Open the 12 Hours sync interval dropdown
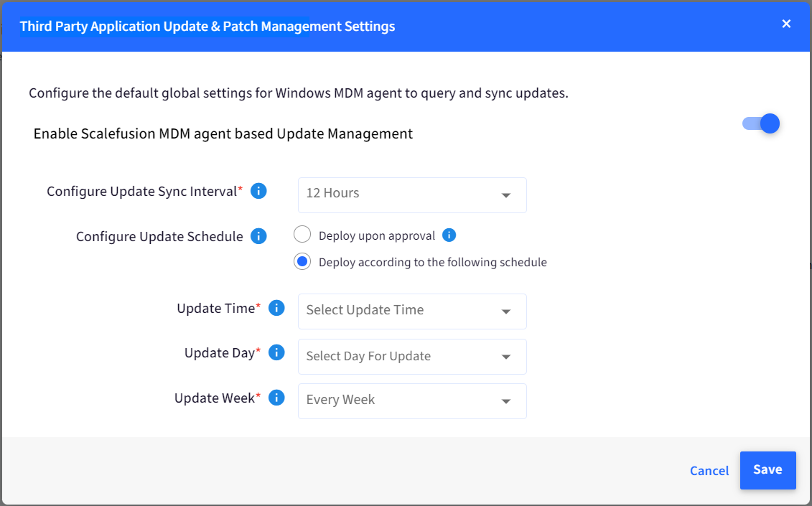This screenshot has height=506, width=812. pyautogui.click(x=412, y=195)
